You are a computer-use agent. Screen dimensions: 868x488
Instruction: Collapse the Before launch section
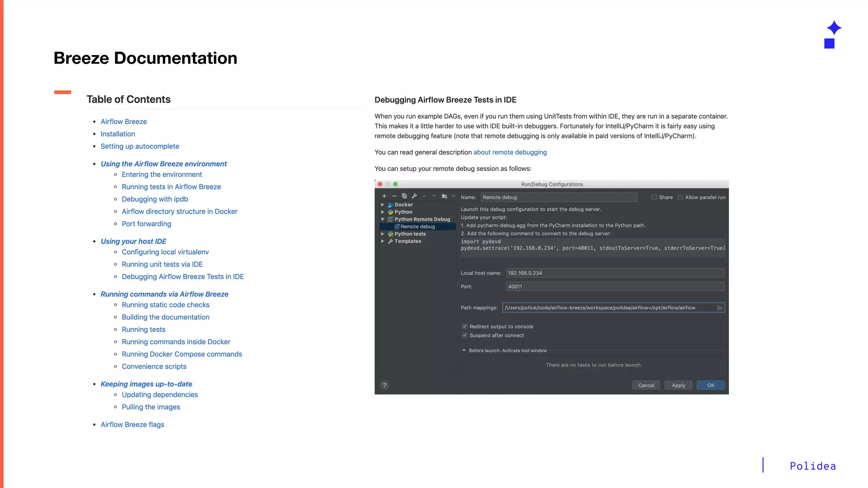(464, 351)
